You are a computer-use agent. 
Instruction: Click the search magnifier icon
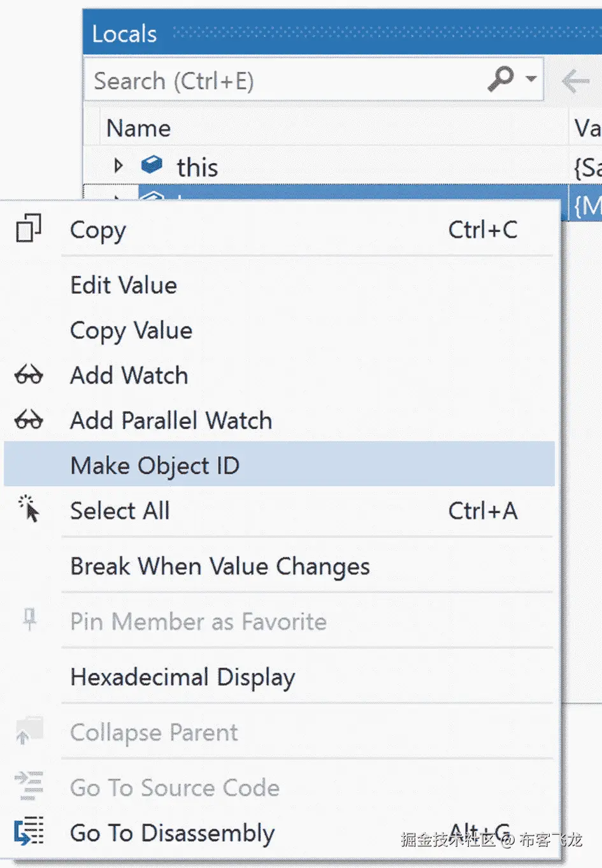tap(501, 79)
